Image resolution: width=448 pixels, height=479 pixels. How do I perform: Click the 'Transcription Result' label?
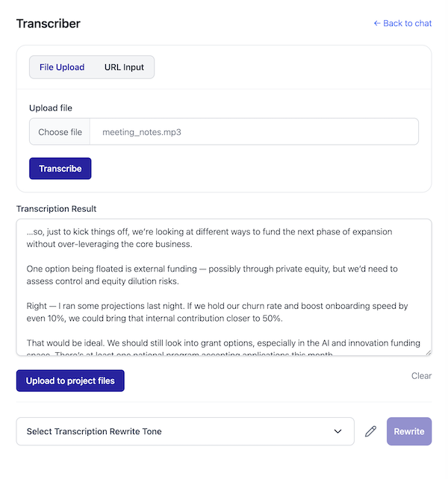point(57,209)
